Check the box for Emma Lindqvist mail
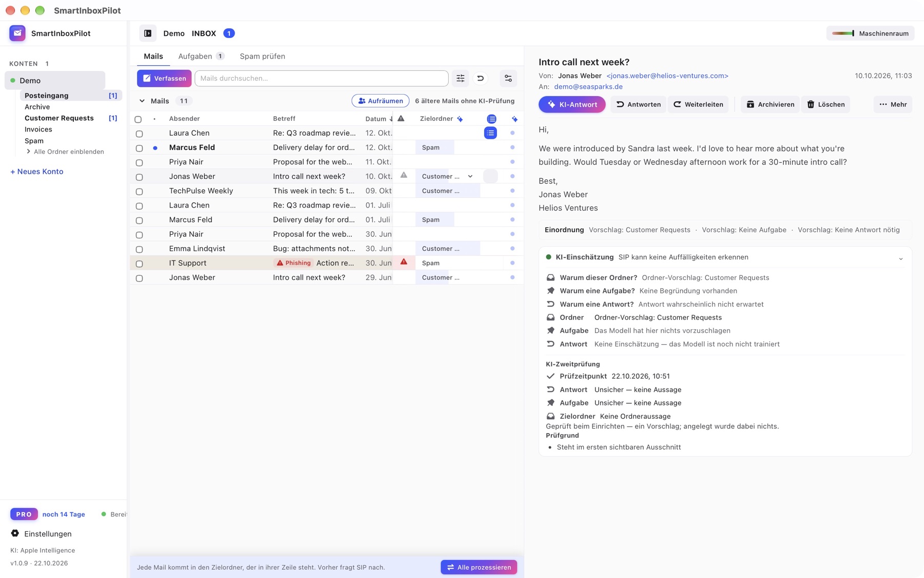Screen dimensions: 924x578 (139, 249)
